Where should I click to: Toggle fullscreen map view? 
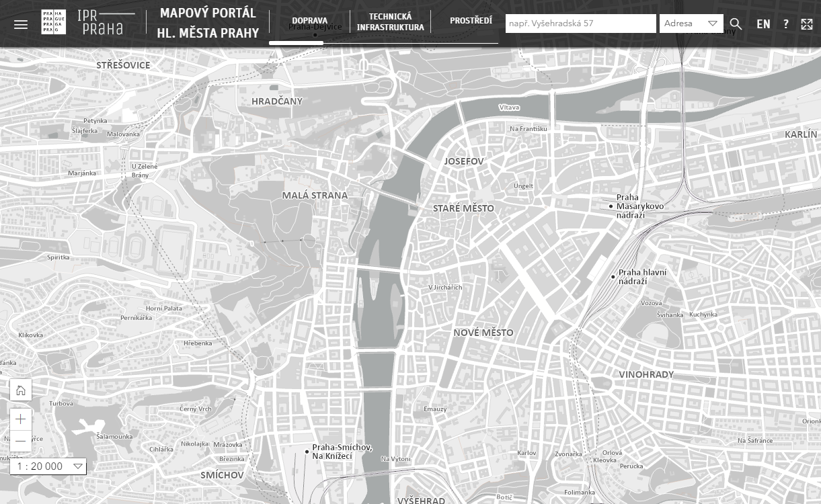807,24
